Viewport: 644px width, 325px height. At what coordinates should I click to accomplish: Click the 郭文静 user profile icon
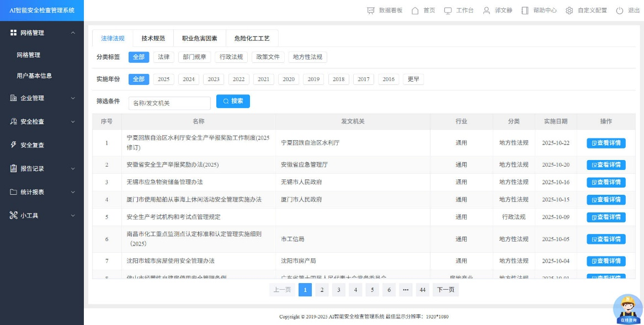[x=486, y=10]
